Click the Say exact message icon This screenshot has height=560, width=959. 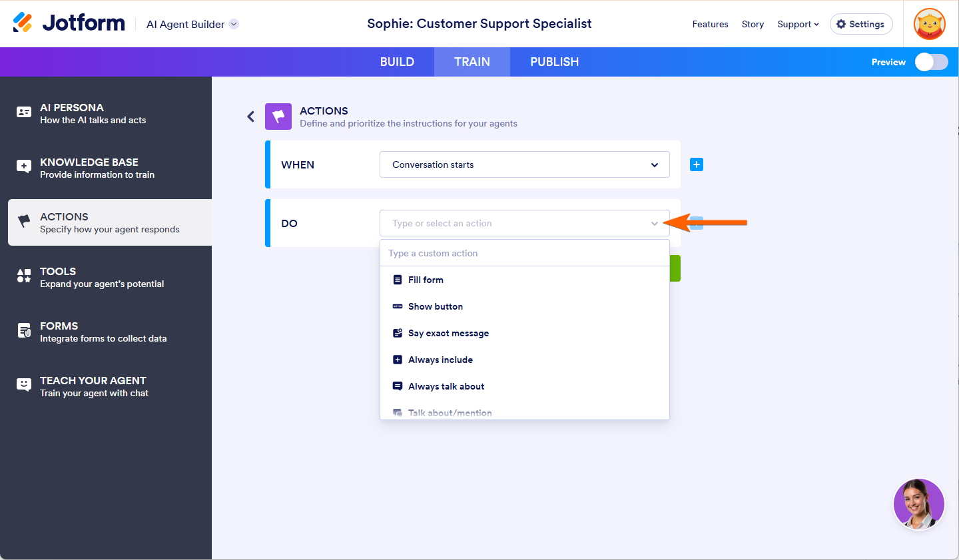[x=398, y=333]
